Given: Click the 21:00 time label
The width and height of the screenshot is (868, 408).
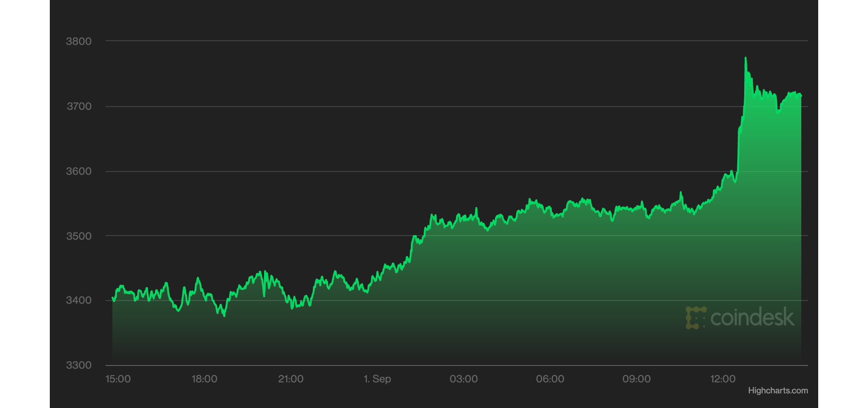Looking at the screenshot, I should (291, 379).
